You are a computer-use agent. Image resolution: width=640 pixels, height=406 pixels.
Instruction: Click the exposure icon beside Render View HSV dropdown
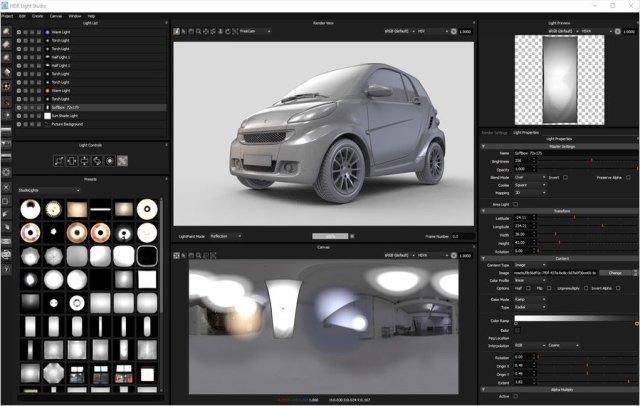tap(453, 31)
